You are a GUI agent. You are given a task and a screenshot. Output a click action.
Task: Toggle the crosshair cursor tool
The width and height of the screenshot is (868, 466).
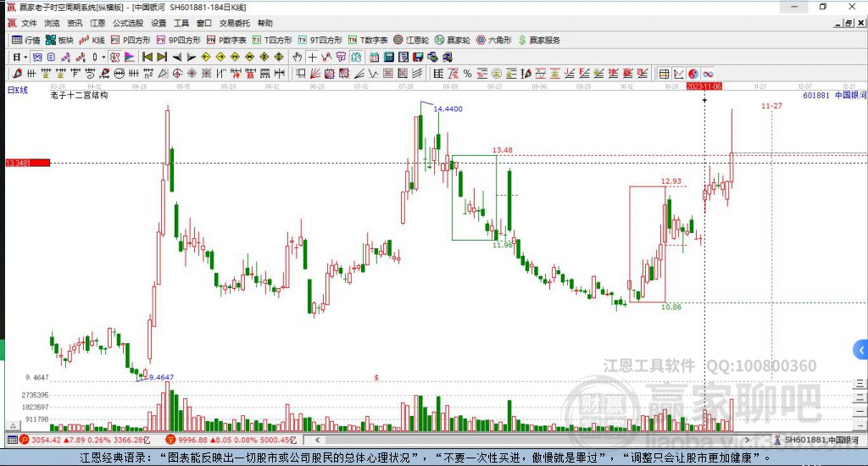click(313, 57)
